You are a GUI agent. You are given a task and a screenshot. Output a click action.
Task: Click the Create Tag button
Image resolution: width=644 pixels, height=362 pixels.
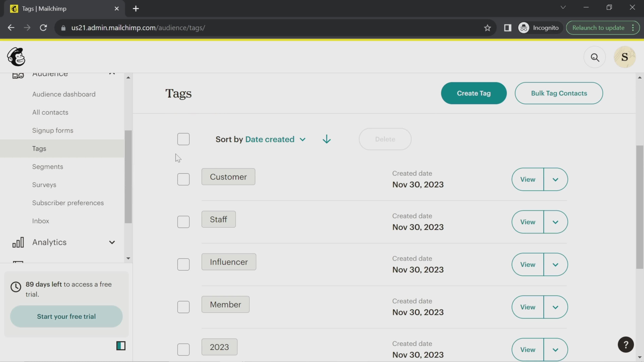pos(474,93)
